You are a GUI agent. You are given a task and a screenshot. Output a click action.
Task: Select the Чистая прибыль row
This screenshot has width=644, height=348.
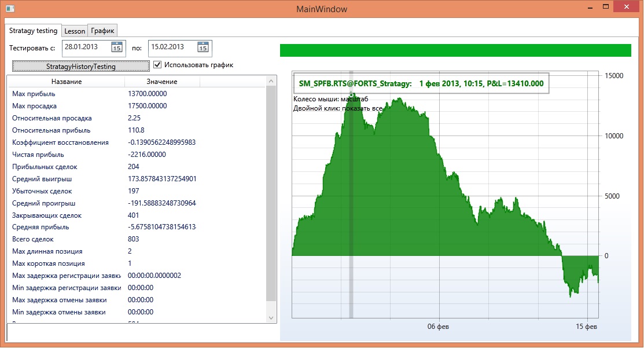tap(137, 155)
